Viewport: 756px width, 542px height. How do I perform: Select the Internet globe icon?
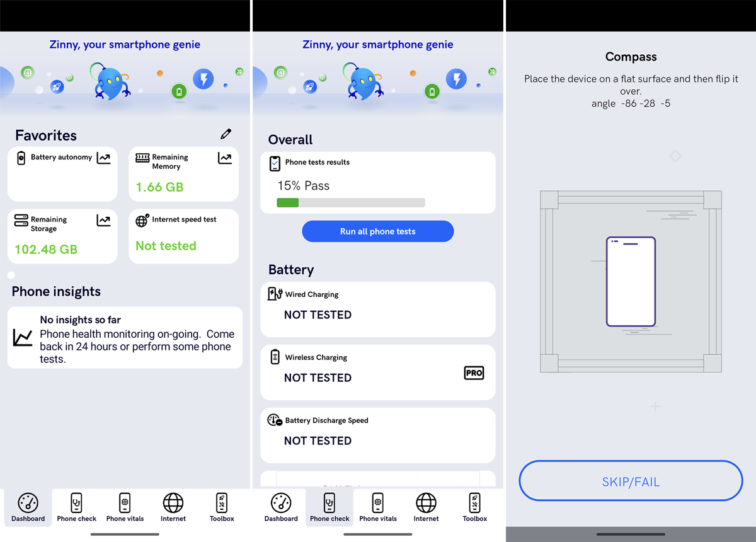(x=173, y=504)
